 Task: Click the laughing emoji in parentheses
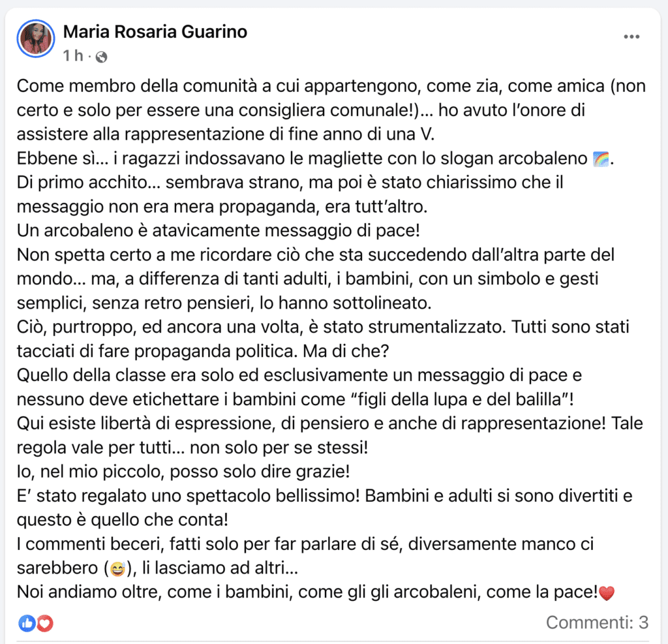pos(117,569)
